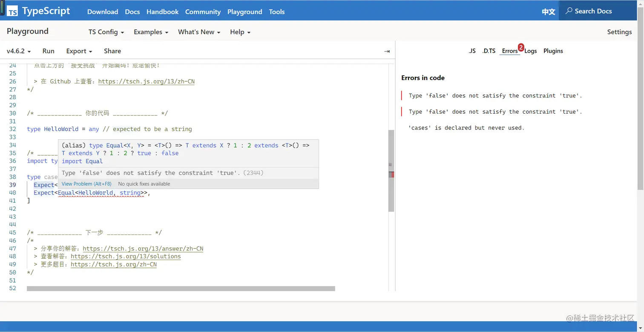This screenshot has width=644, height=332.
Task: Open the tsch.js.org/13/solutions link
Action: pos(126,257)
